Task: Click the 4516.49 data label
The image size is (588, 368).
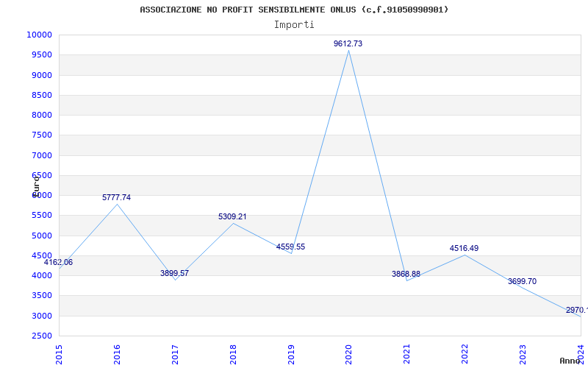Action: point(465,248)
